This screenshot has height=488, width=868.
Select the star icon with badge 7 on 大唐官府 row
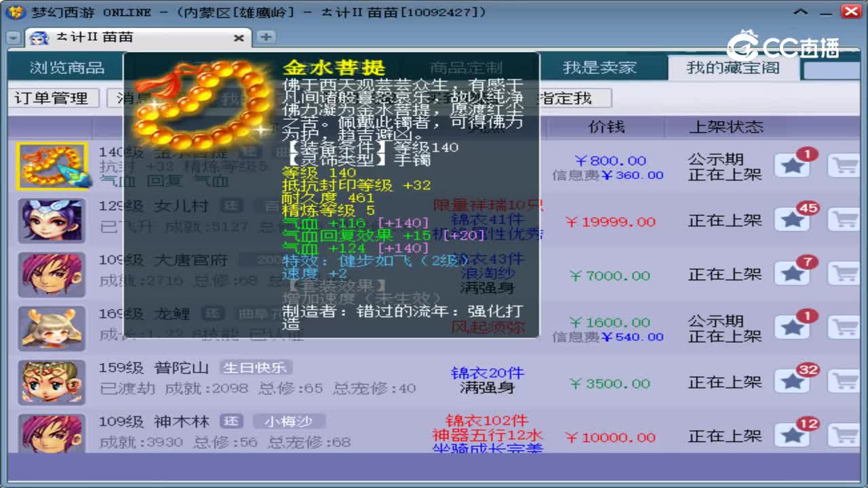coord(792,274)
